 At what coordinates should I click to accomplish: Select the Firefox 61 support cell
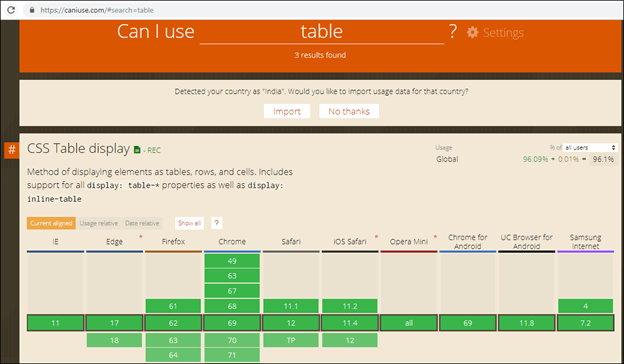point(173,306)
